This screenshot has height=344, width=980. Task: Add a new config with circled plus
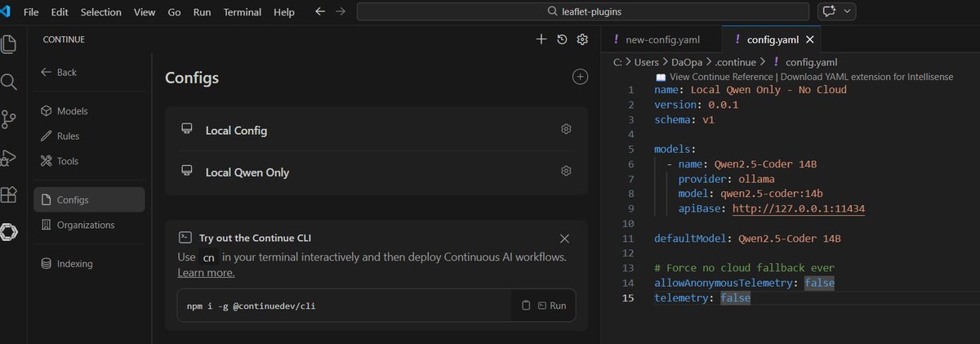pyautogui.click(x=580, y=77)
